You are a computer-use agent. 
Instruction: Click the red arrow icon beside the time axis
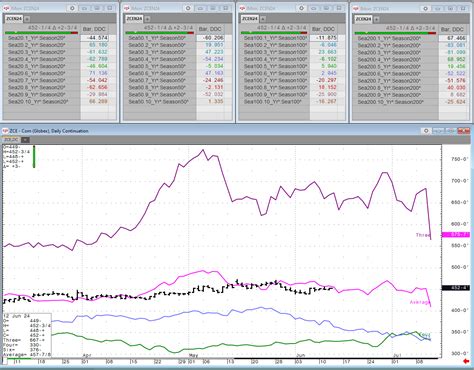click(x=466, y=361)
